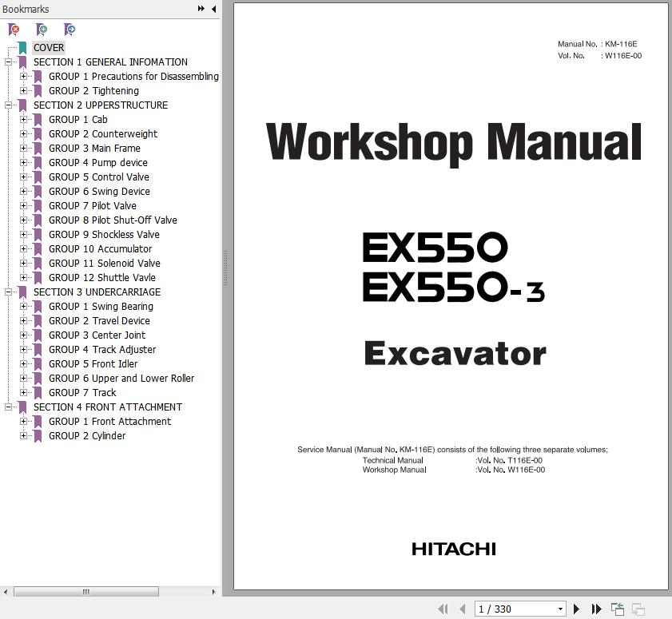The height and width of the screenshot is (619, 672).
Task: Click the bookmarks horizontal scrollbar thumb
Action: click(86, 592)
